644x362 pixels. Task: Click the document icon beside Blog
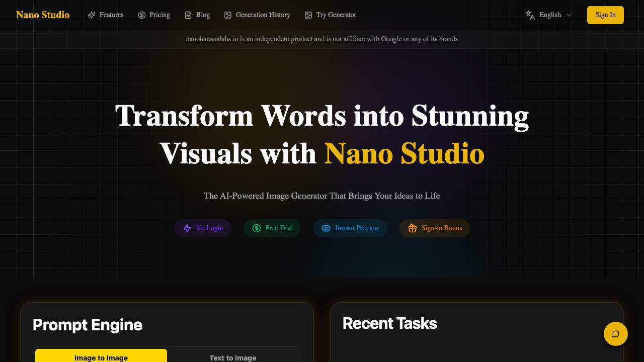click(x=188, y=15)
